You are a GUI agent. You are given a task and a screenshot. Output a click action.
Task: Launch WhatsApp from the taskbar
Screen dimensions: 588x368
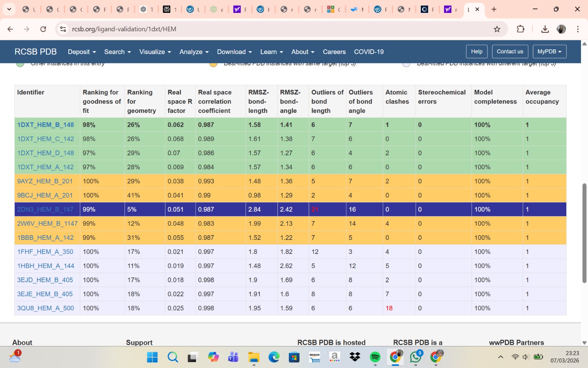coord(416,357)
